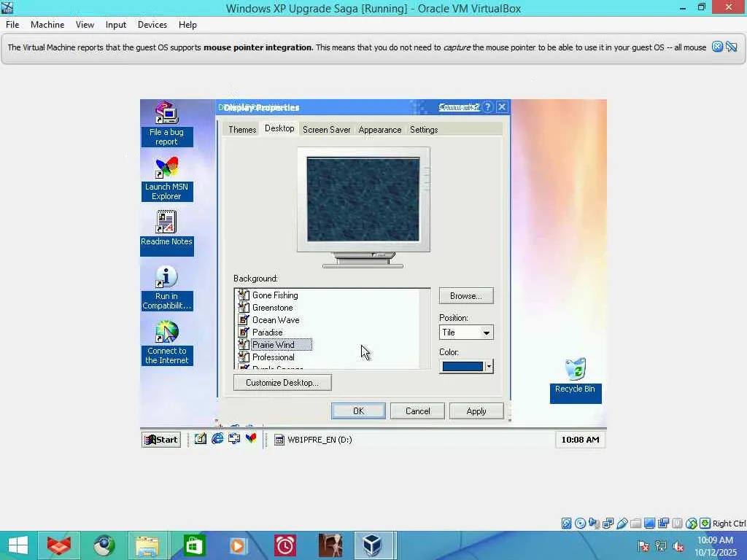Open the VirtualBox Input menu
Image resolution: width=747 pixels, height=560 pixels.
click(116, 25)
